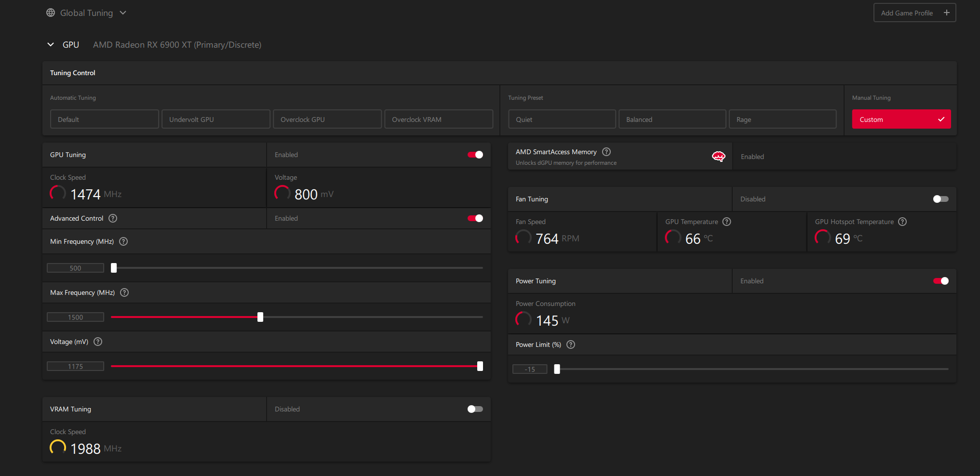Click the Max Frequency help icon
Screen dimensions: 980x476
click(x=124, y=292)
